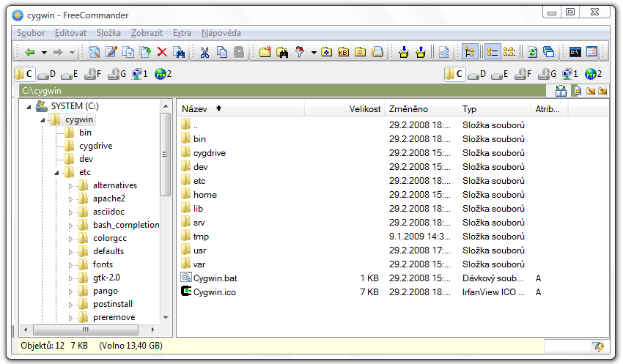Toggle the details list view button

(493, 52)
